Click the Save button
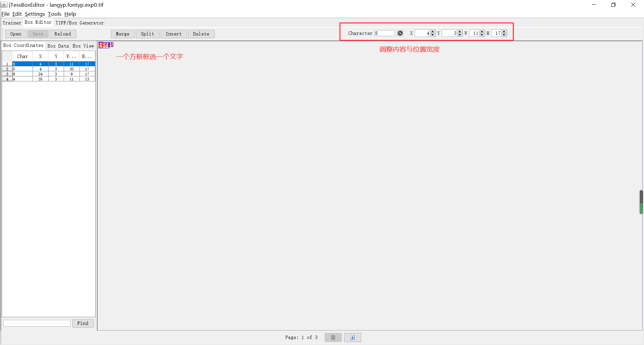This screenshot has width=644, height=345. pos(38,34)
